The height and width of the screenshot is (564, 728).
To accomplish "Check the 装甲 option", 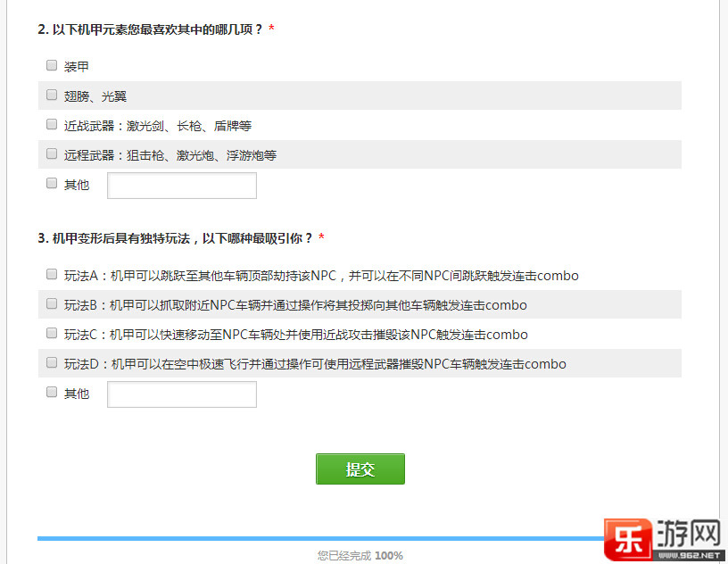I will (x=52, y=65).
